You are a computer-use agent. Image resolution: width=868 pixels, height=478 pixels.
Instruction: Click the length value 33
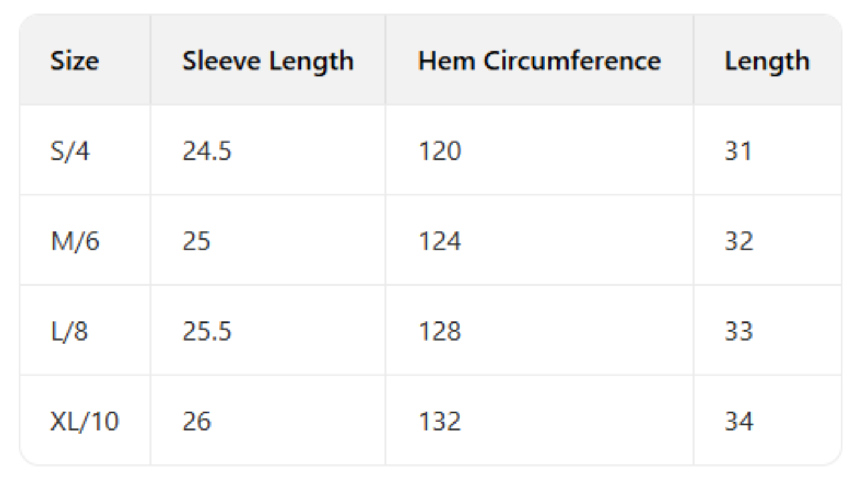coord(738,332)
